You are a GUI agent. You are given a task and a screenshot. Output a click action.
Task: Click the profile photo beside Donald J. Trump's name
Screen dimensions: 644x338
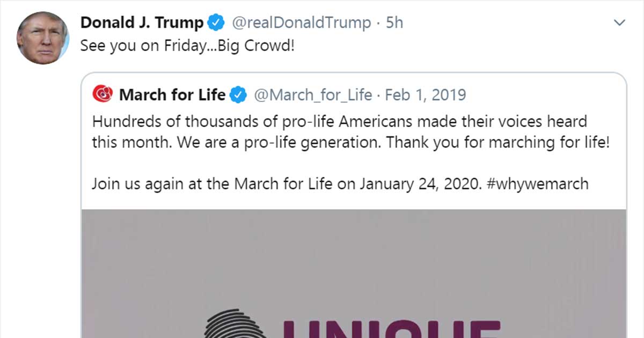pyautogui.click(x=43, y=38)
